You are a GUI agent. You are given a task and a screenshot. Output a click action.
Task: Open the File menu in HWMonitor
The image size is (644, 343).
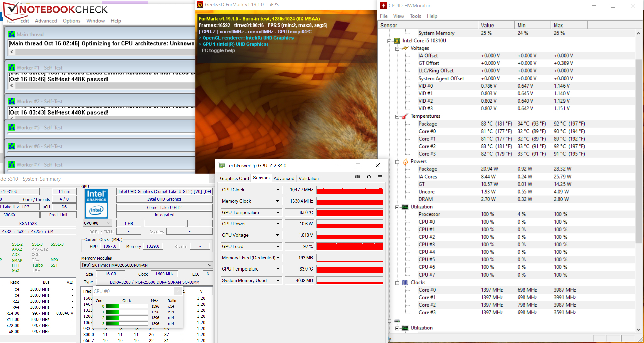point(384,16)
